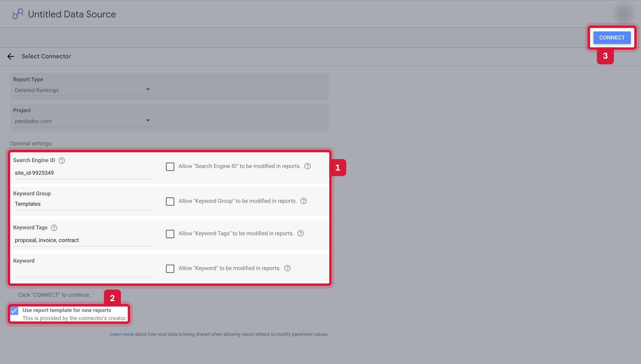Open the Learn more link
Viewport: 641px width, 364px height.
coord(122,334)
